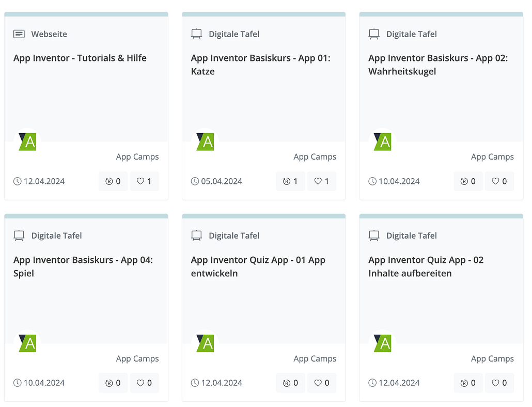Like the App 01: Katze card
Image resolution: width=532 pixels, height=407 pixels.
pos(322,181)
